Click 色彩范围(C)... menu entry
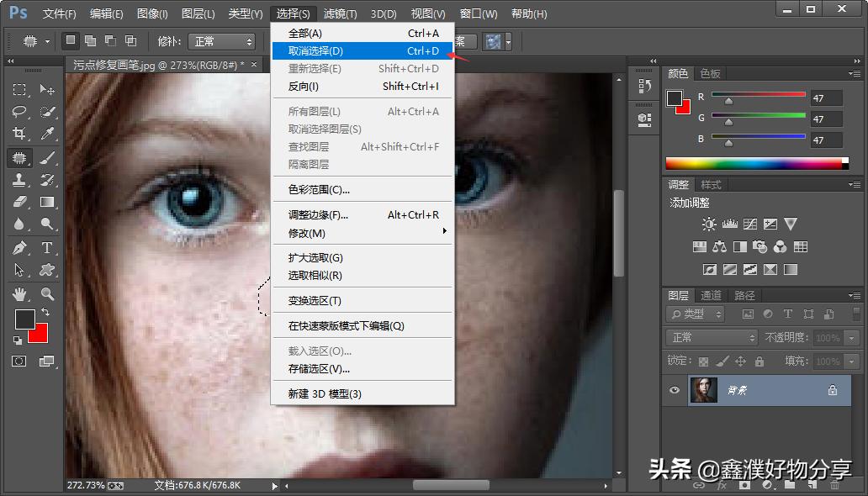The height and width of the screenshot is (496, 868). click(x=319, y=190)
